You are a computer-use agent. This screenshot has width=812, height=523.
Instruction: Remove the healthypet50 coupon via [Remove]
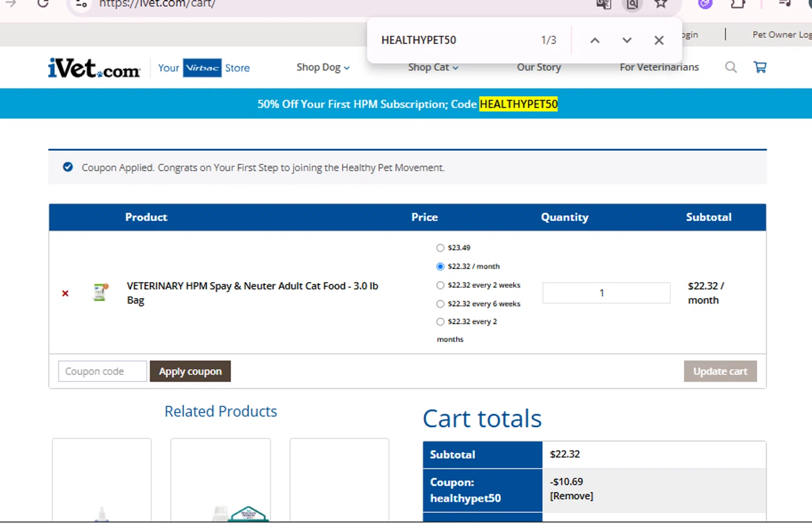572,496
